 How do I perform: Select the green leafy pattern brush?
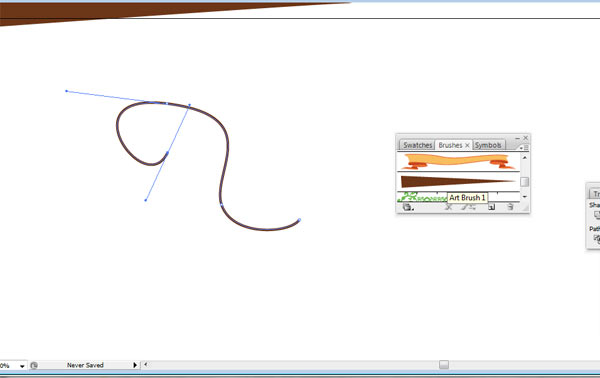tap(422, 197)
